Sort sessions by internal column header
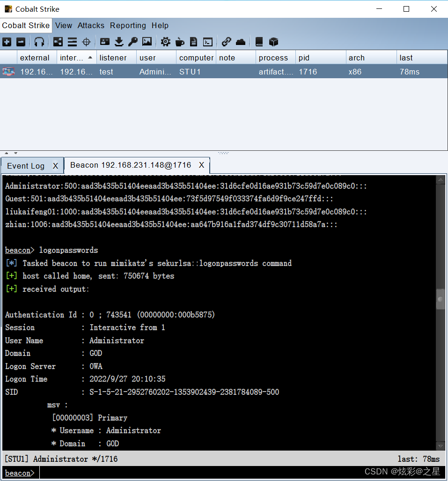This screenshot has height=481, width=448. 77,58
